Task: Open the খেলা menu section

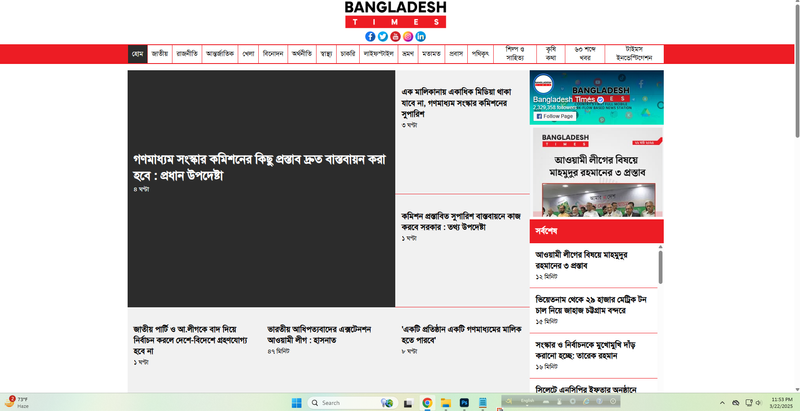Action: click(248, 54)
